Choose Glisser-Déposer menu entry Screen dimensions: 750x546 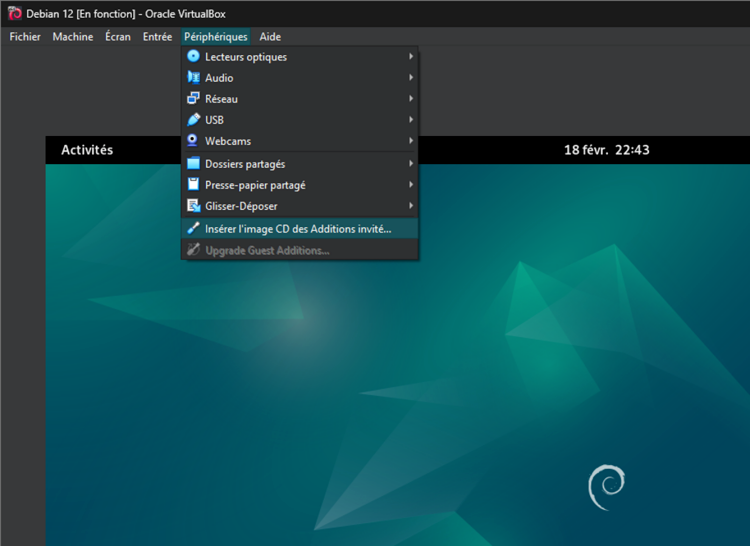pyautogui.click(x=300, y=206)
